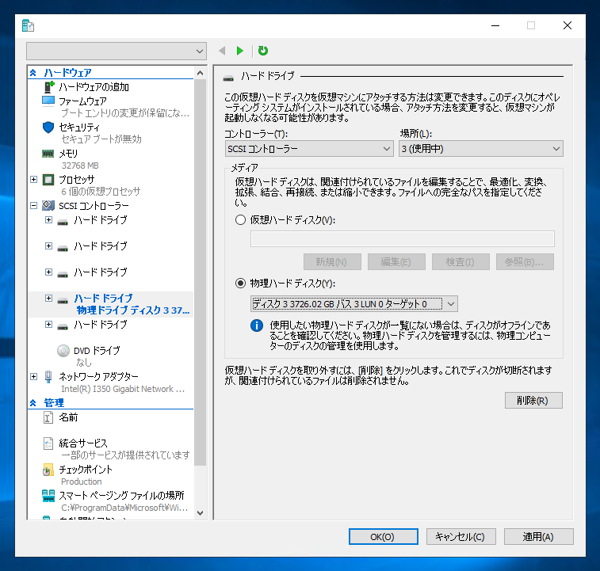Screen dimensions: 600x571
Task: Click the チェックポイント (Checkpoint) icon
Action: coord(48,470)
